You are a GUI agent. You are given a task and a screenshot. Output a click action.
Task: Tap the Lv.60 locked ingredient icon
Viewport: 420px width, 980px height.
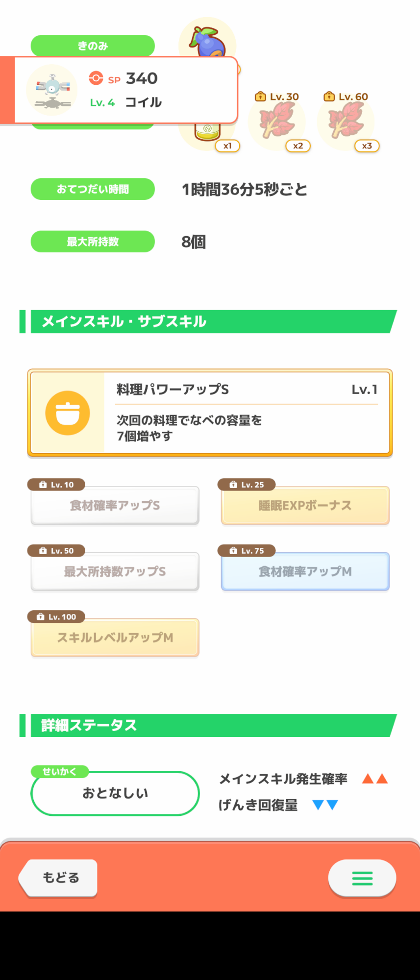point(346,121)
